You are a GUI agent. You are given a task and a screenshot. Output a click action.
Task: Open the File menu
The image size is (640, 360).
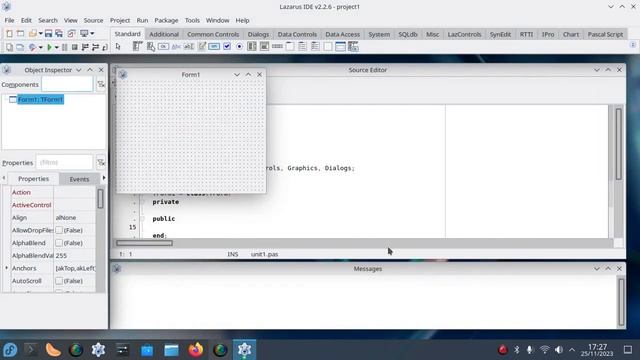click(x=9, y=20)
